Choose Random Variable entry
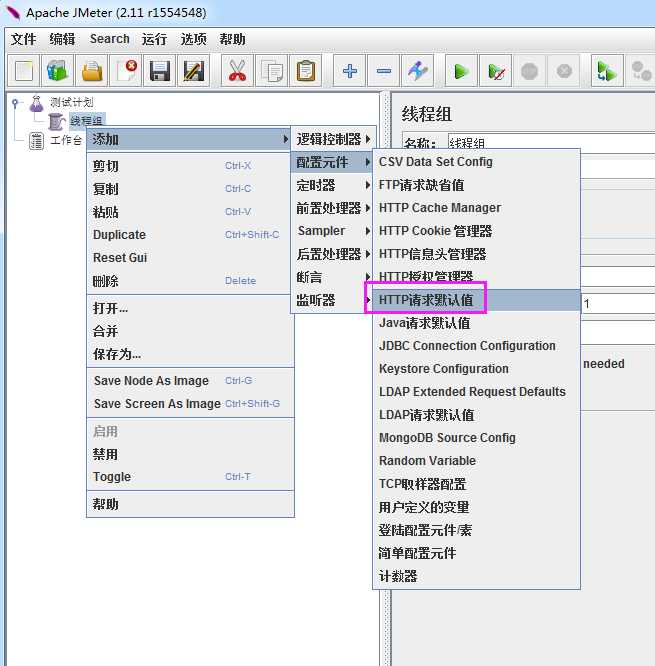Image resolution: width=655 pixels, height=666 pixels. pos(476,460)
